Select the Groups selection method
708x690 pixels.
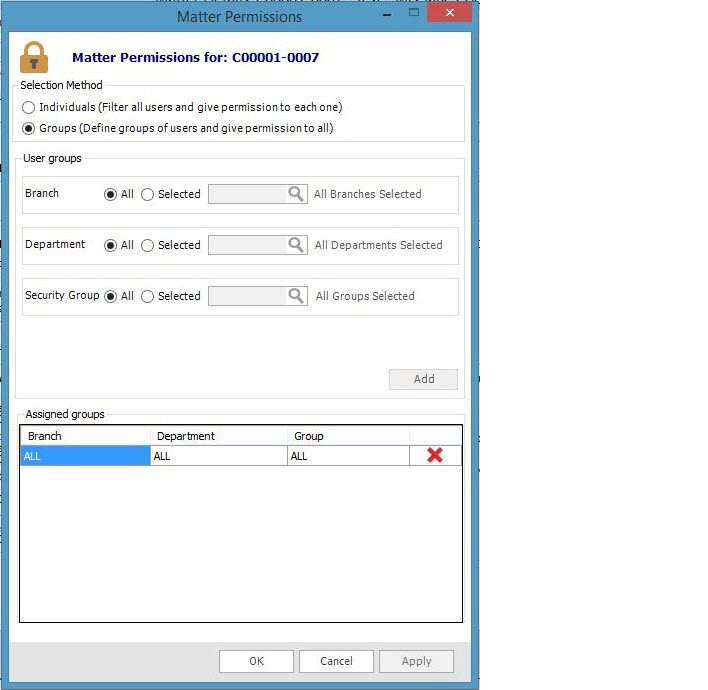pos(29,128)
